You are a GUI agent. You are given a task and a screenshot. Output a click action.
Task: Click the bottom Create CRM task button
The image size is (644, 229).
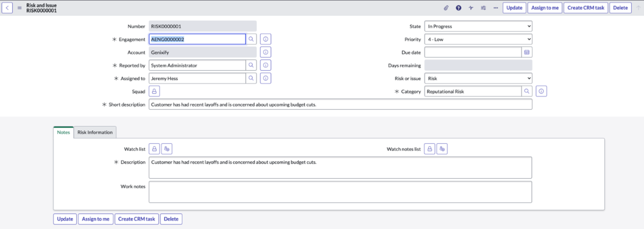[x=137, y=218]
